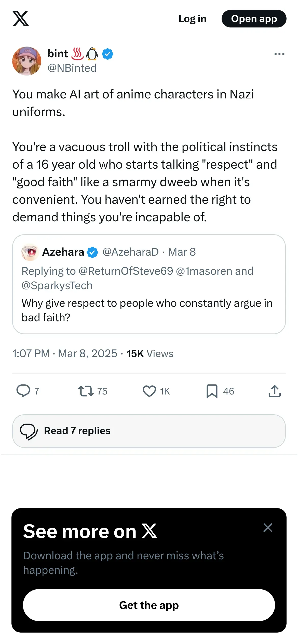Open the three-dot more options menu

click(x=279, y=54)
